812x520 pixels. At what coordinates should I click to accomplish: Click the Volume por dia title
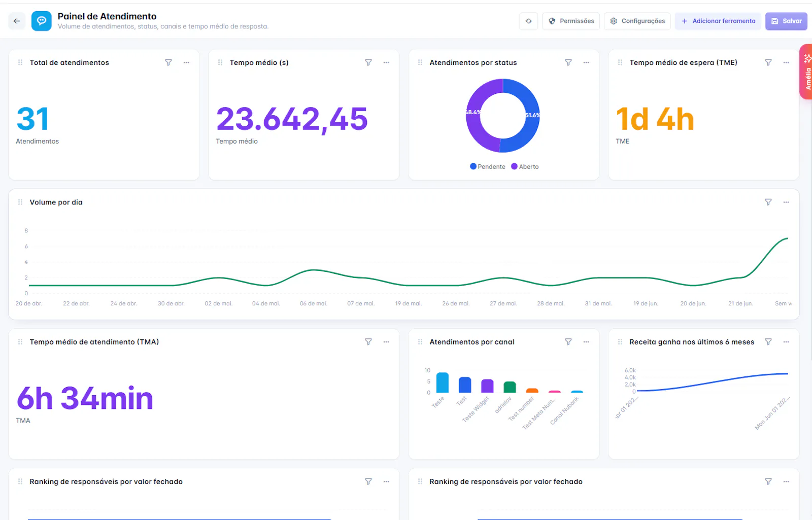pyautogui.click(x=56, y=202)
